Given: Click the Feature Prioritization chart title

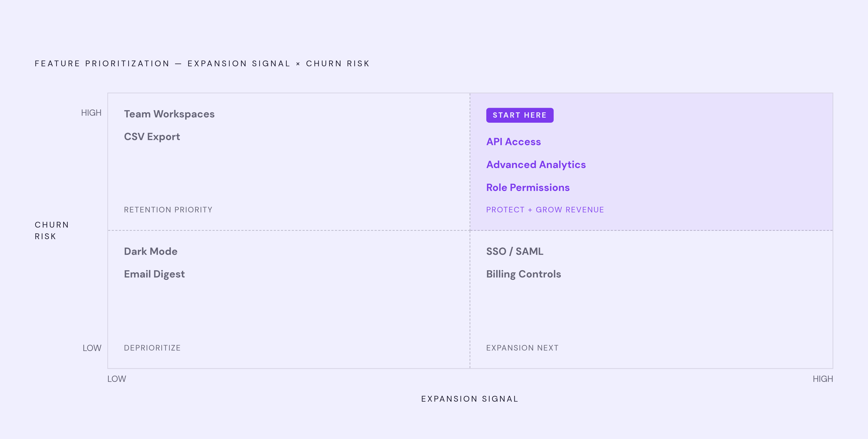Looking at the screenshot, I should (x=202, y=64).
